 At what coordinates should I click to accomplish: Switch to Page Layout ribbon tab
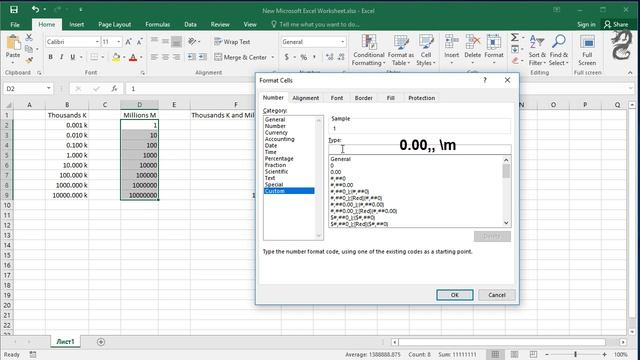[115, 24]
